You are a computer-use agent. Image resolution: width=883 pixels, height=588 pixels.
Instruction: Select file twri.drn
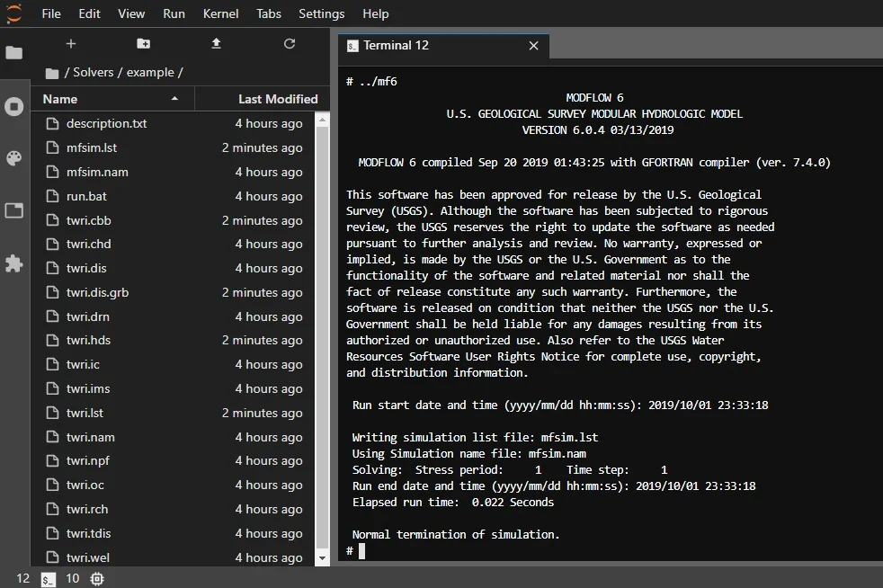[173, 316]
